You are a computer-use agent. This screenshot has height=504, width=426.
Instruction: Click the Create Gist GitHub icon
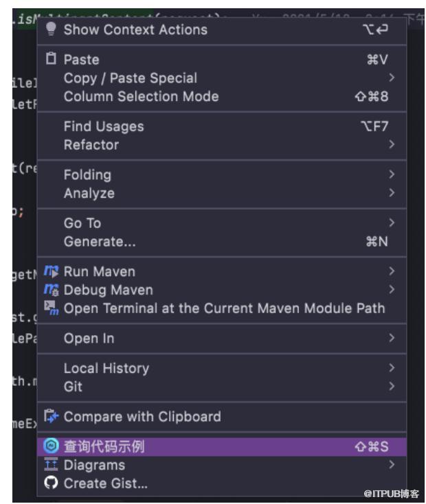click(x=52, y=483)
